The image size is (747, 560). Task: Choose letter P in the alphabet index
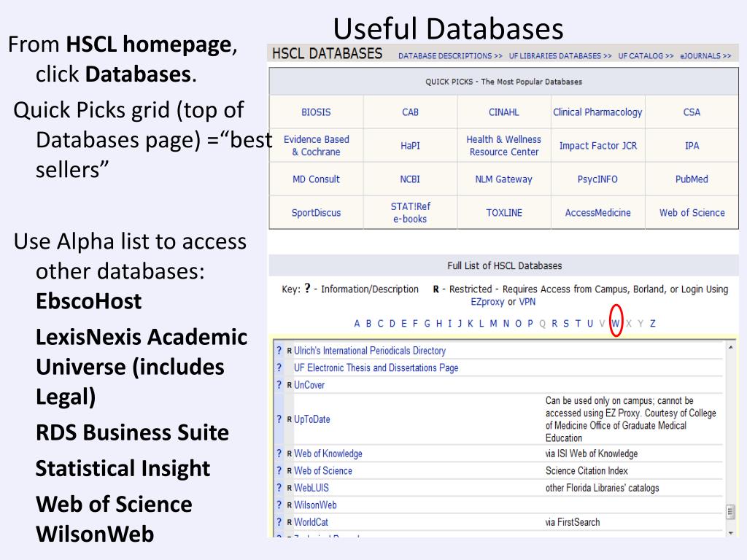click(530, 324)
